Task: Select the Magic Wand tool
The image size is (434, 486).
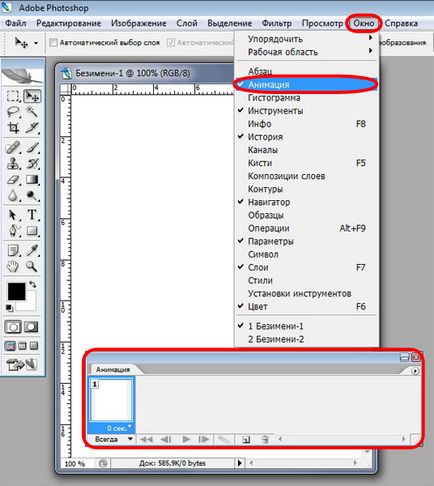Action: [x=32, y=112]
